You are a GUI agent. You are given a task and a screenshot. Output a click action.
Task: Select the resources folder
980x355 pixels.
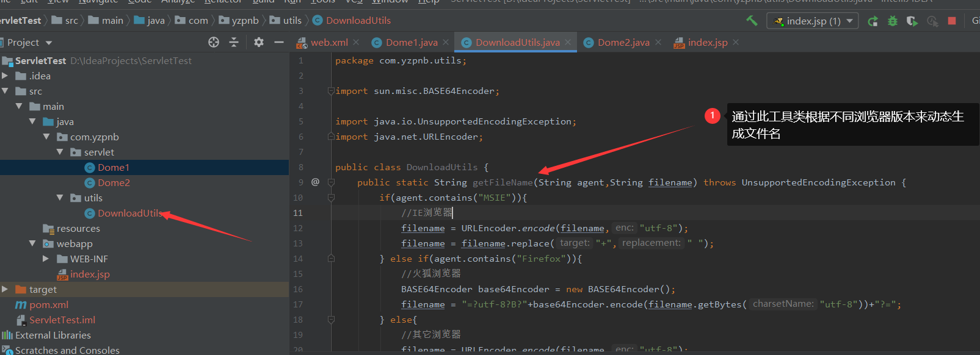click(78, 228)
